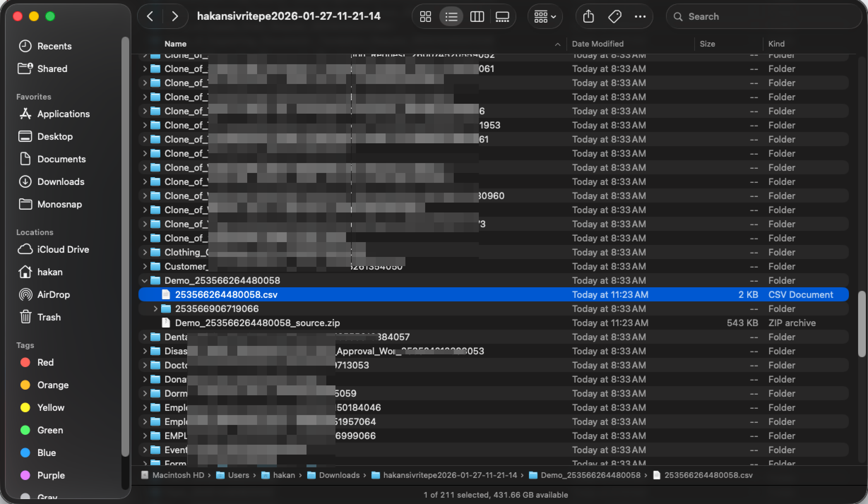This screenshot has width=868, height=504.
Task: Open Monosnap folder in the sidebar
Action: click(50, 204)
